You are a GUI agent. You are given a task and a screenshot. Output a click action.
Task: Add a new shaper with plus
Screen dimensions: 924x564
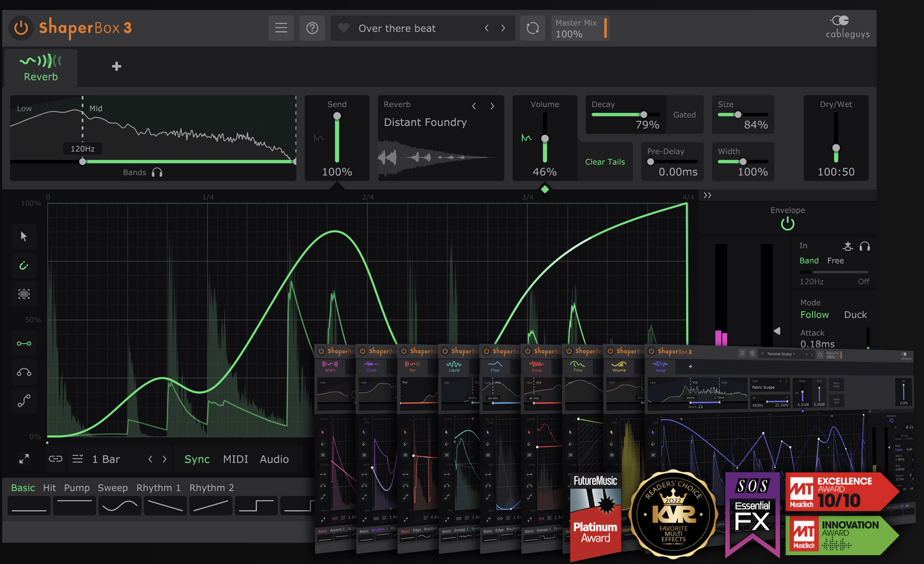tap(117, 66)
